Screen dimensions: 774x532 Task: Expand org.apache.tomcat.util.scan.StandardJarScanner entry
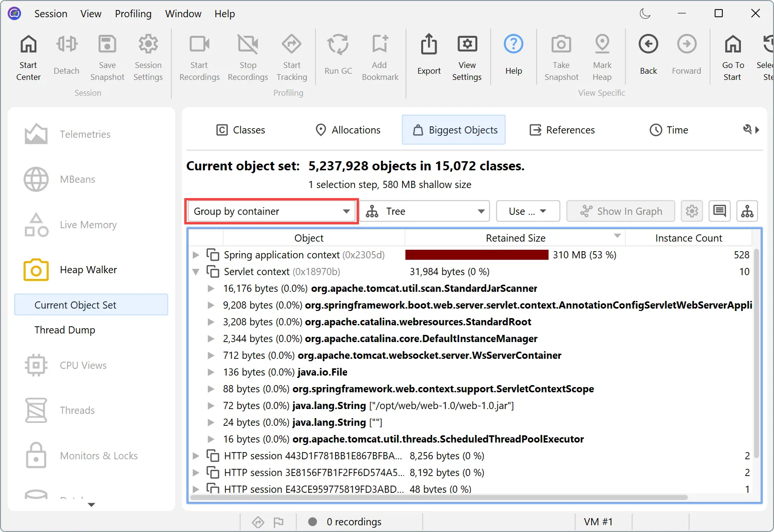coord(211,288)
